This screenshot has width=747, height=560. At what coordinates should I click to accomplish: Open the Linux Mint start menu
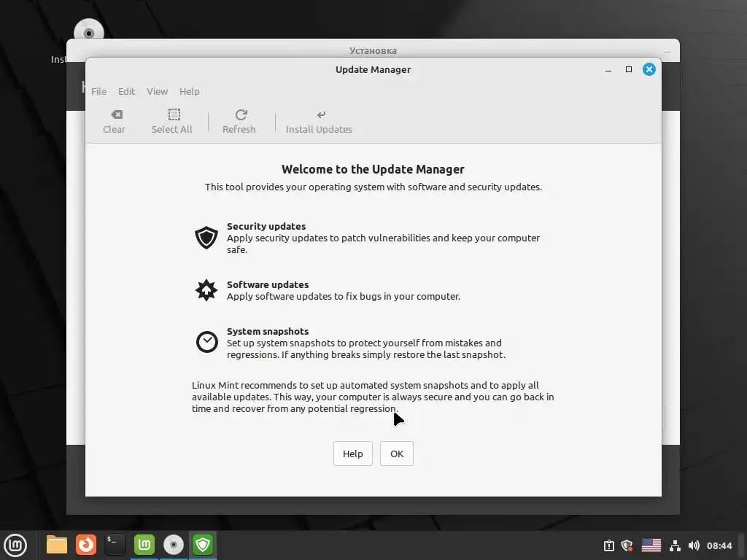tap(15, 545)
